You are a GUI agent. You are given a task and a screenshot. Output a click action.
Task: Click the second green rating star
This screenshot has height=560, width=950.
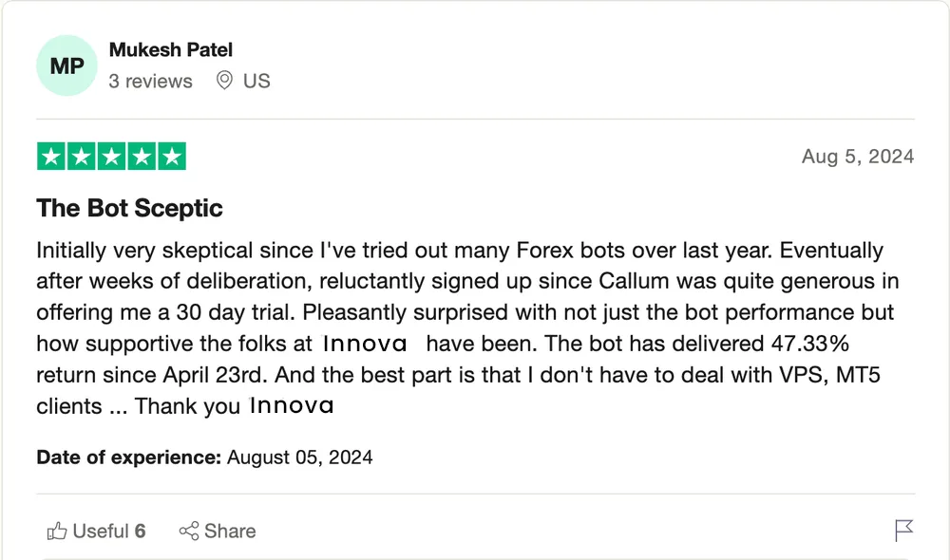[x=82, y=157]
